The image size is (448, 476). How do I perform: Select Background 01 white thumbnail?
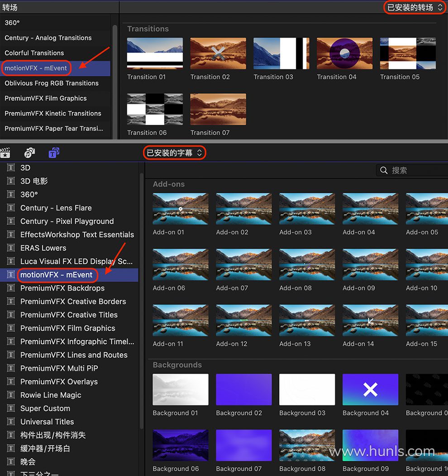(x=181, y=389)
